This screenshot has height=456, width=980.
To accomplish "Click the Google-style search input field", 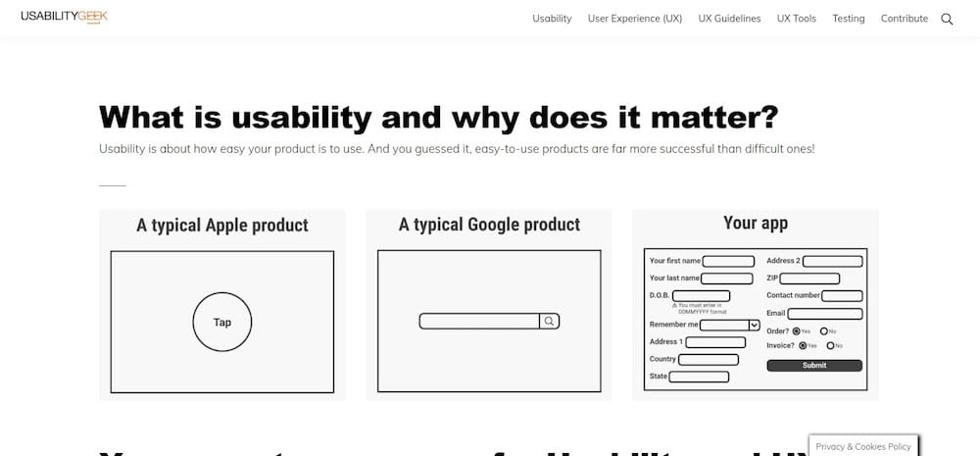I will point(479,321).
